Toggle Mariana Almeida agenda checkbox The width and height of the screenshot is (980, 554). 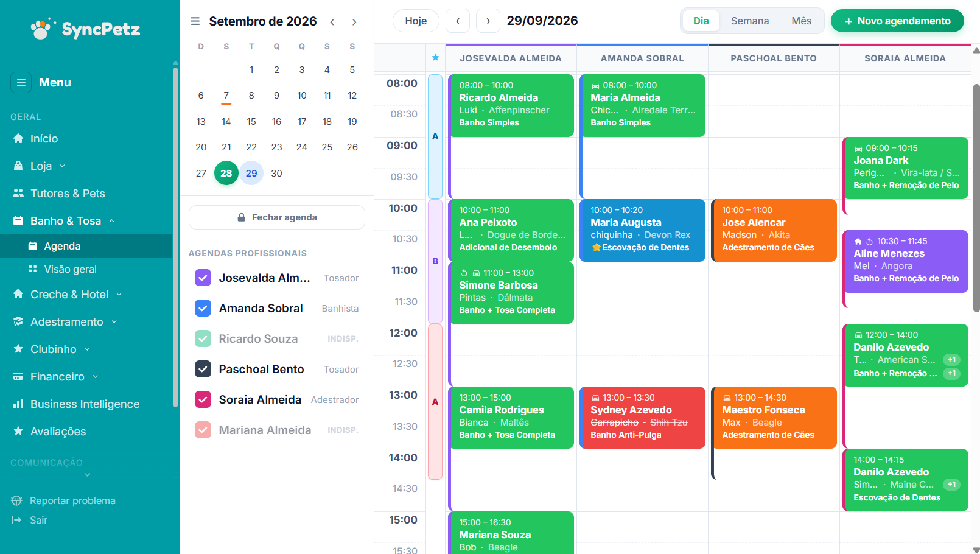click(203, 430)
